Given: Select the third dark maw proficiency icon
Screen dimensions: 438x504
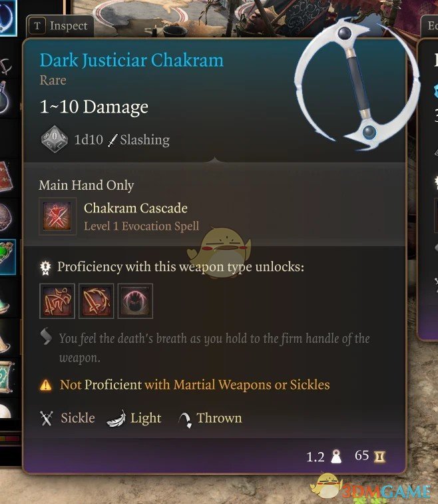Looking at the screenshot, I should pyautogui.click(x=135, y=301).
